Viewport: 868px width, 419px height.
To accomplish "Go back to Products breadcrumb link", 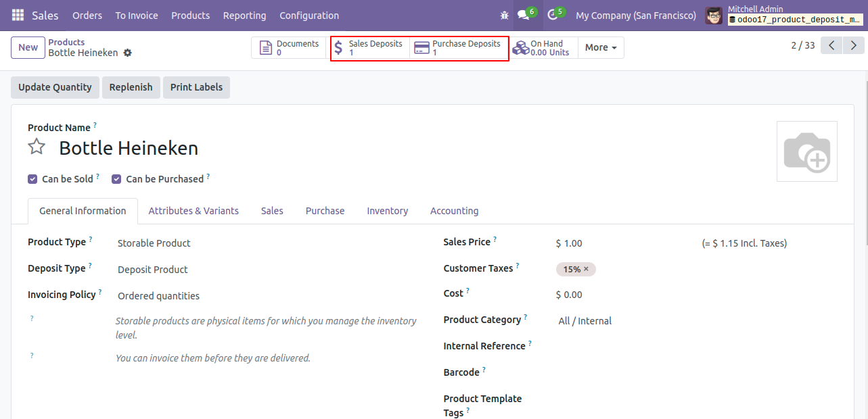I will [x=66, y=42].
